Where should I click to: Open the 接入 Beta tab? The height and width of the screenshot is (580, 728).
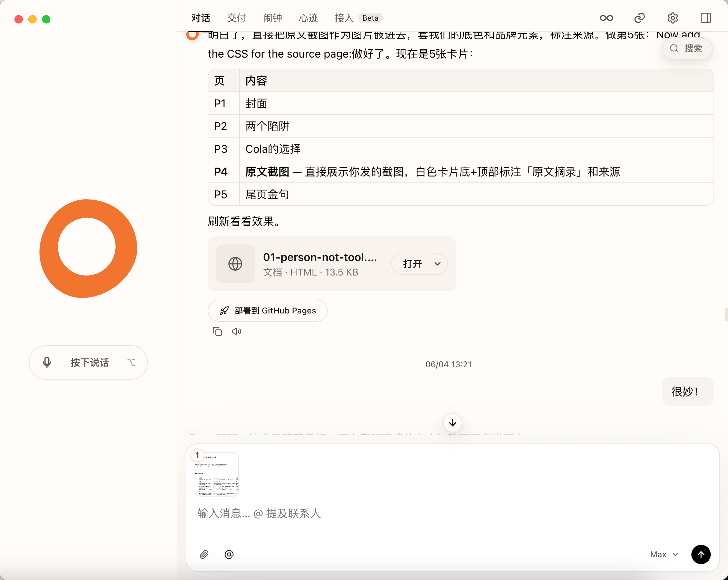358,18
